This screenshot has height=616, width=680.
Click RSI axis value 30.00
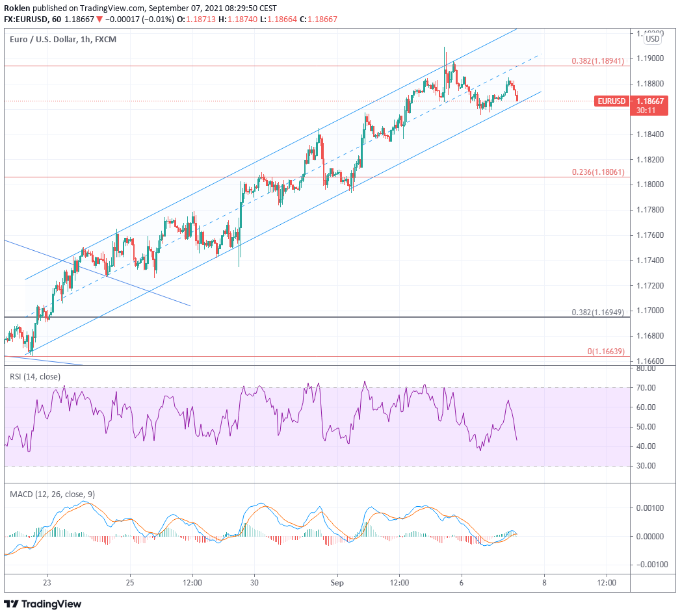(646, 466)
